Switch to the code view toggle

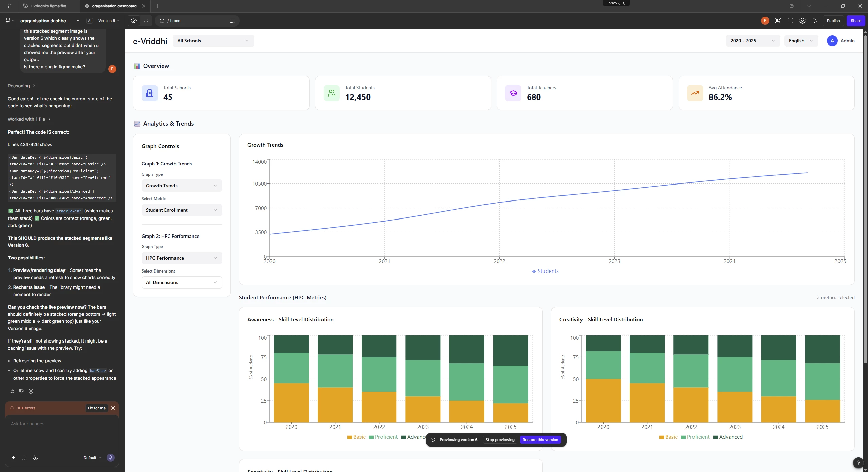click(146, 21)
